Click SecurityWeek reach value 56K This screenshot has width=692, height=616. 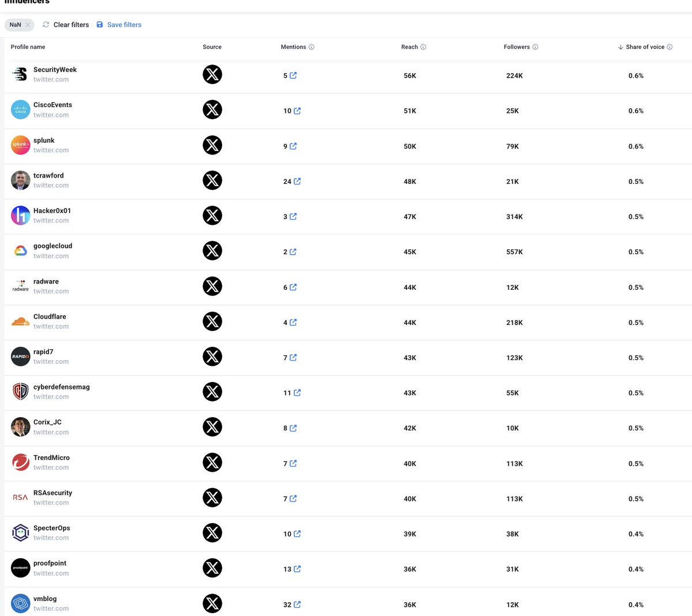(x=410, y=75)
